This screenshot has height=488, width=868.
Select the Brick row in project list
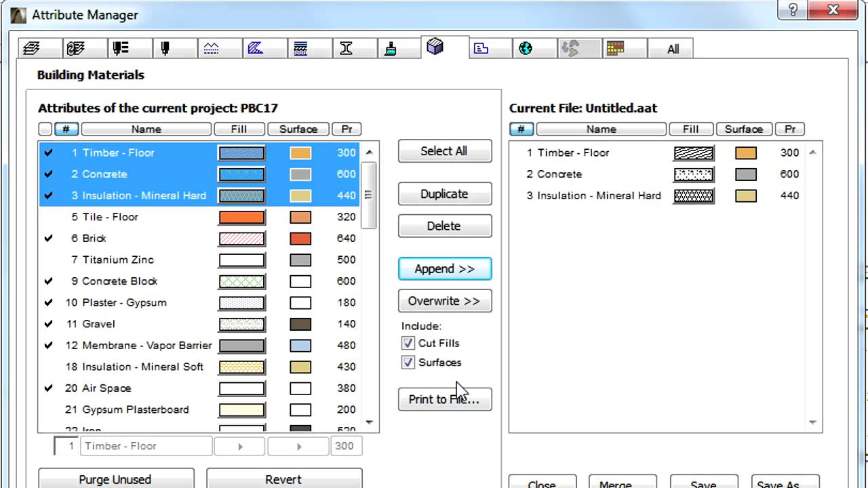pyautogui.click(x=201, y=239)
